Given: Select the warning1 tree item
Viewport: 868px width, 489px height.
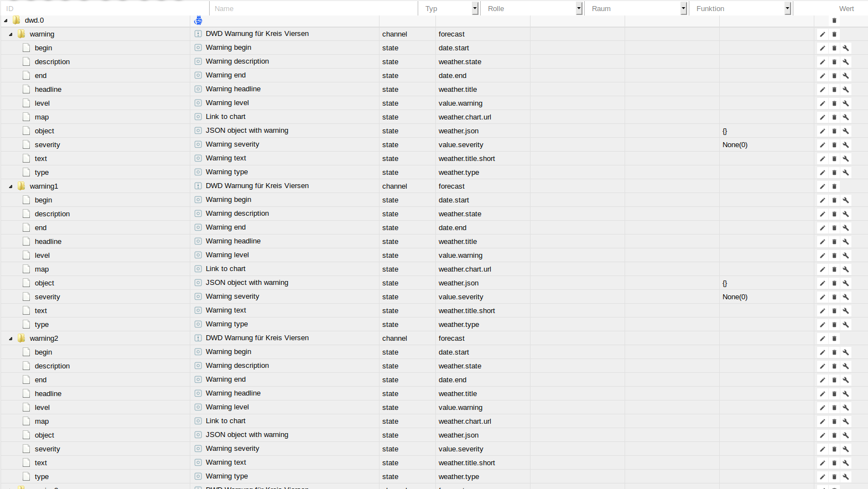Looking at the screenshot, I should pos(44,186).
